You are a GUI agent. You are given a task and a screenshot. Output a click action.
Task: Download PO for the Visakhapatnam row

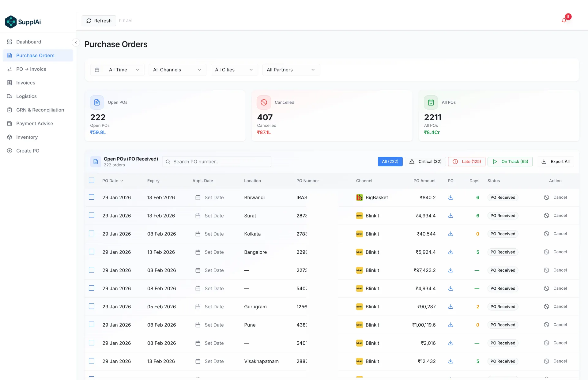pos(450,361)
